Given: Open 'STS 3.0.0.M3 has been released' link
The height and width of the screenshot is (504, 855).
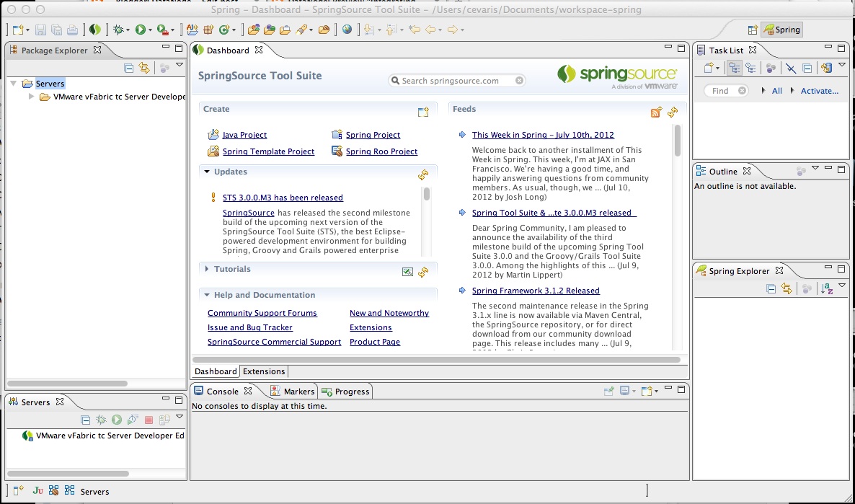Looking at the screenshot, I should [x=283, y=198].
